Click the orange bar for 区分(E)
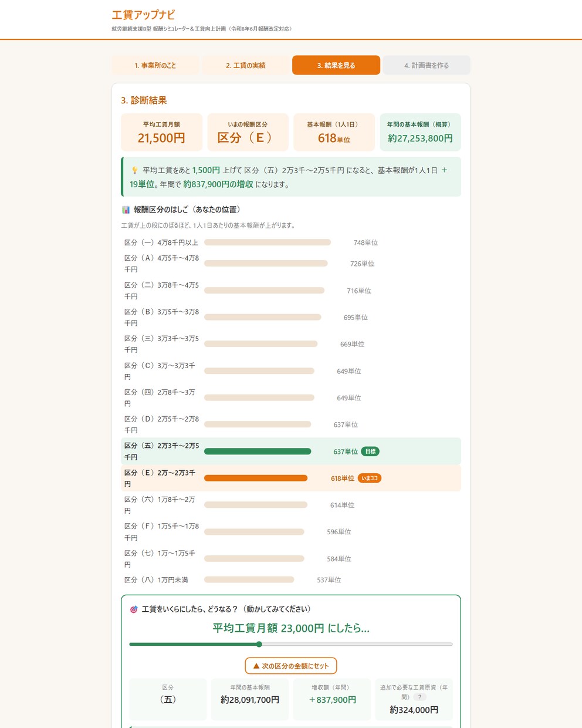Viewport: 582px width, 728px height. tap(256, 478)
